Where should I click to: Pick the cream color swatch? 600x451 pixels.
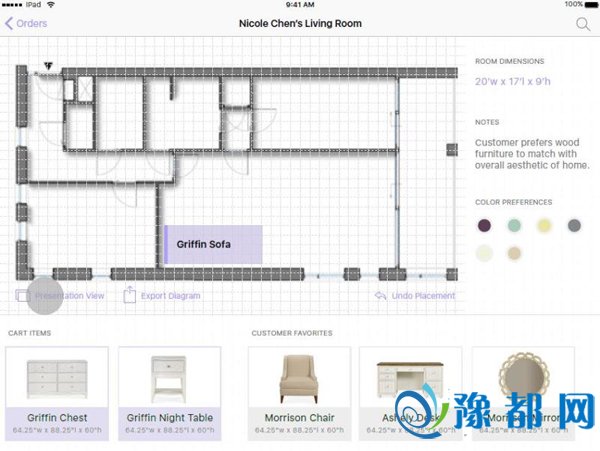point(485,254)
